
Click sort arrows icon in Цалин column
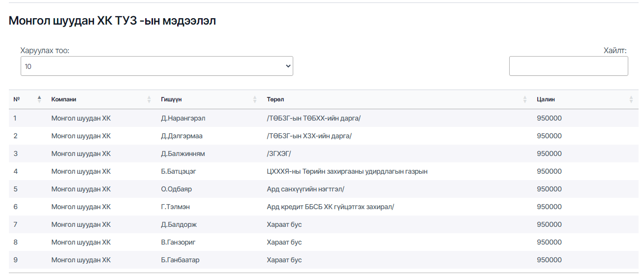click(631, 99)
